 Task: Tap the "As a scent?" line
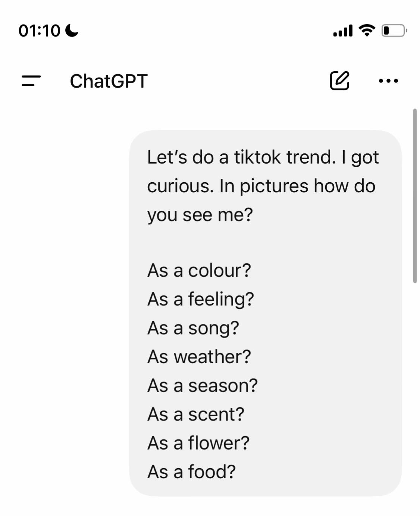(196, 414)
